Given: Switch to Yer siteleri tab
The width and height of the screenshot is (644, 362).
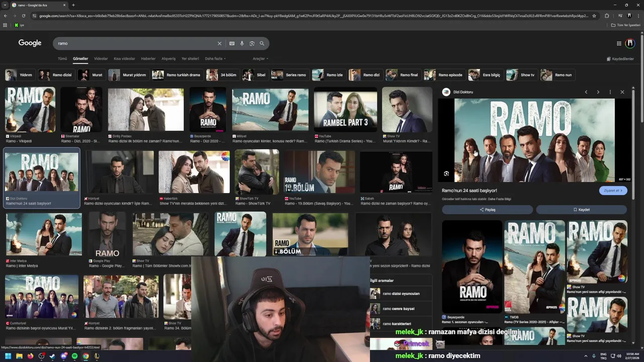Looking at the screenshot, I should [190, 59].
